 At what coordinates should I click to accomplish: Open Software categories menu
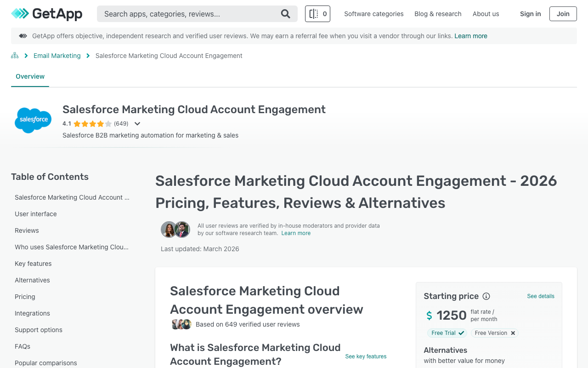point(374,14)
